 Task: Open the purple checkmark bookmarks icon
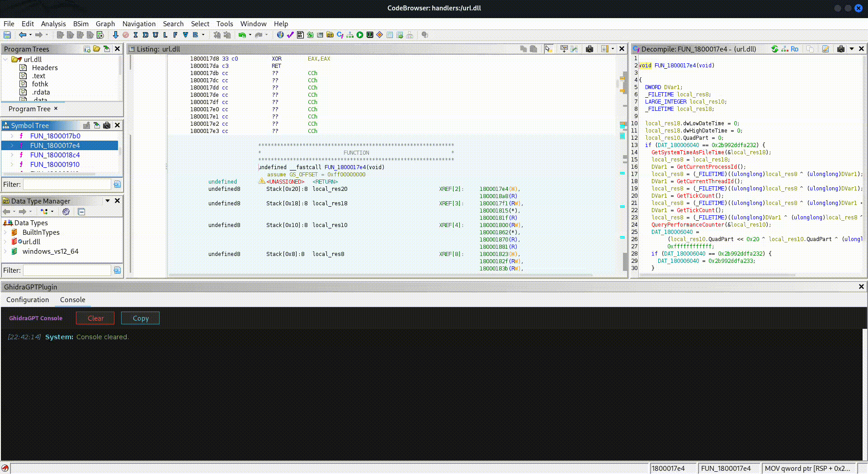tap(290, 35)
